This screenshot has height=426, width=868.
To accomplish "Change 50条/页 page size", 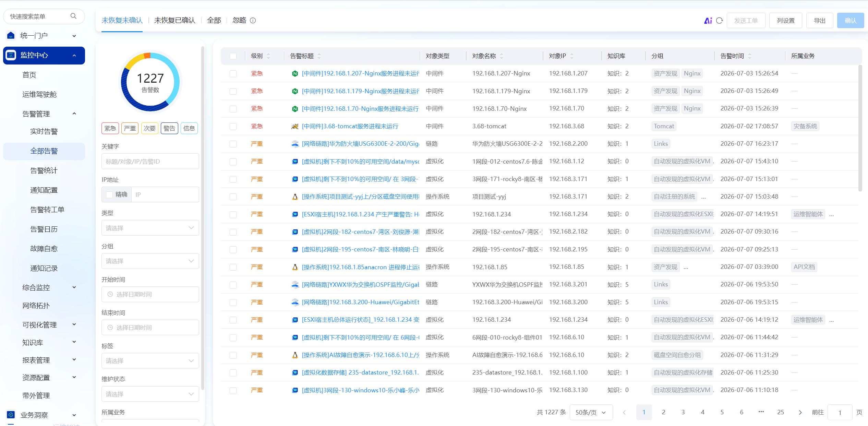I will [x=591, y=412].
